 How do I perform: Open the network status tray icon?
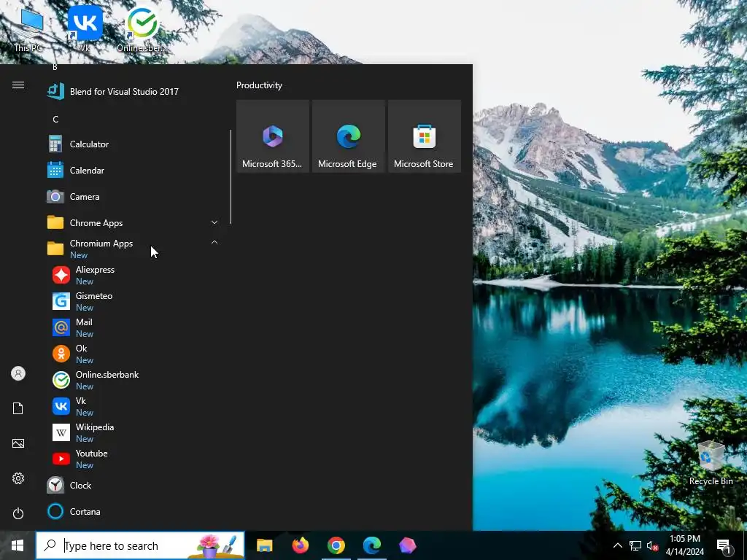point(635,545)
